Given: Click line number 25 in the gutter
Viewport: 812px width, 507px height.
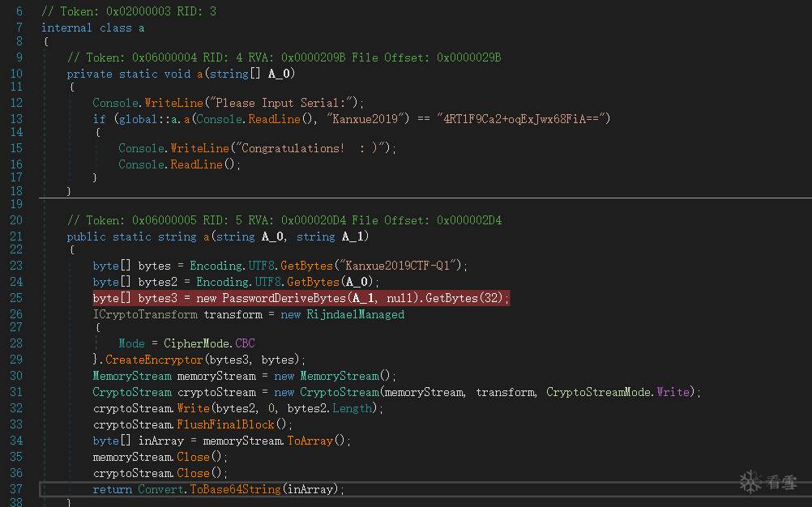Looking at the screenshot, I should (16, 298).
